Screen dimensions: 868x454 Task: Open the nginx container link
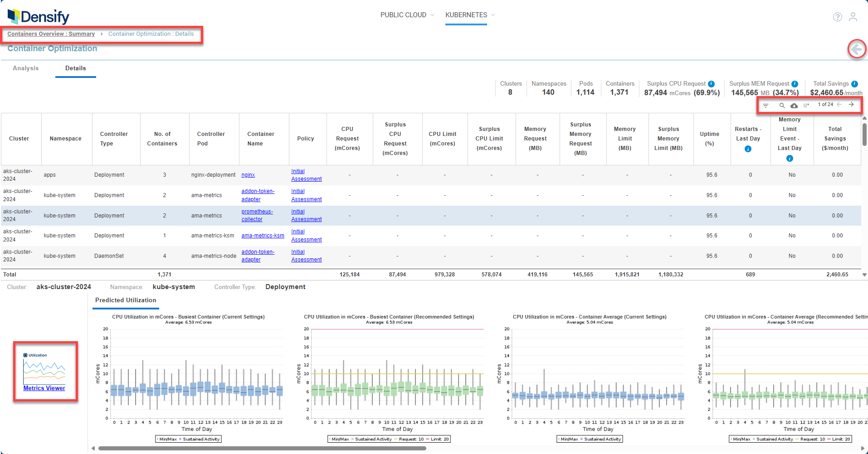[248, 175]
